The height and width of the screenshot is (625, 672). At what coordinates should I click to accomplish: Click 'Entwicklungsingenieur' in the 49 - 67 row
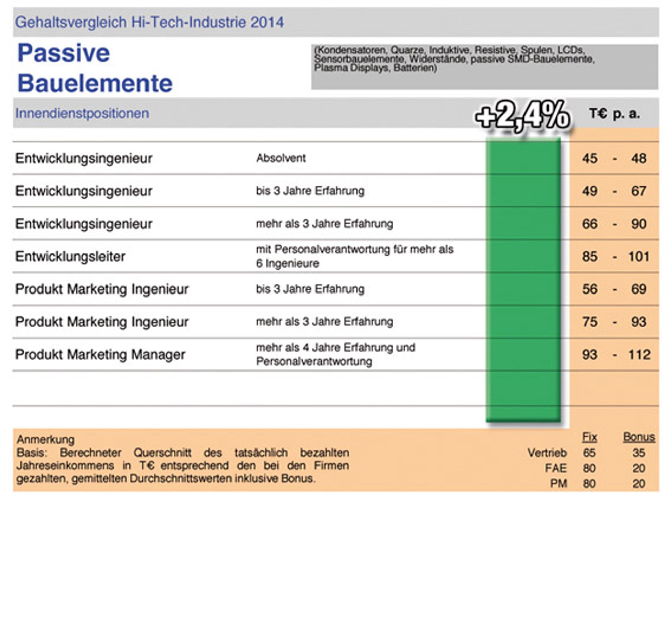(84, 191)
